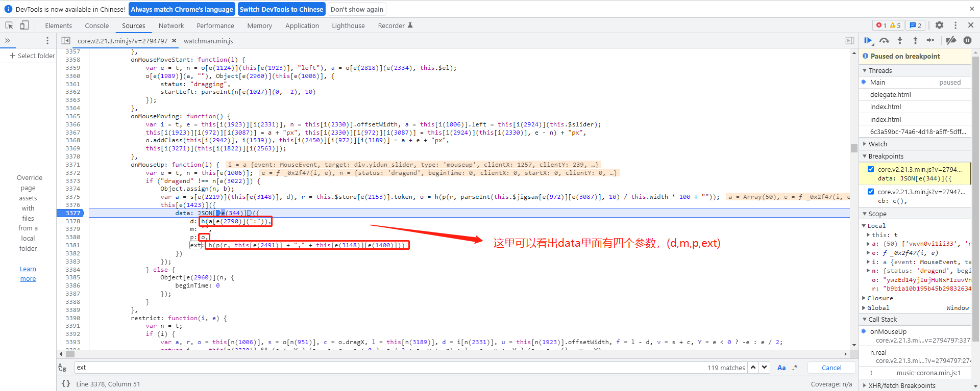
Task: Pretty print the file with the braces icon
Action: pyautogui.click(x=66, y=384)
